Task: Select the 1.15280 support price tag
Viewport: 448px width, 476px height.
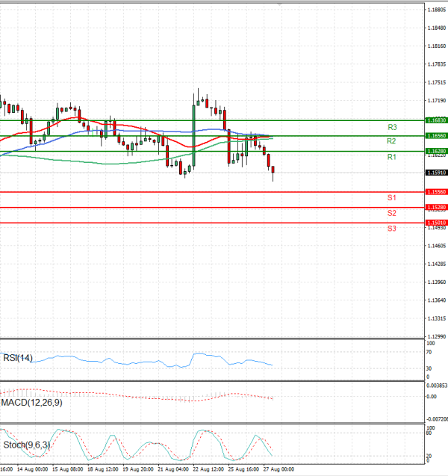Action: point(437,207)
